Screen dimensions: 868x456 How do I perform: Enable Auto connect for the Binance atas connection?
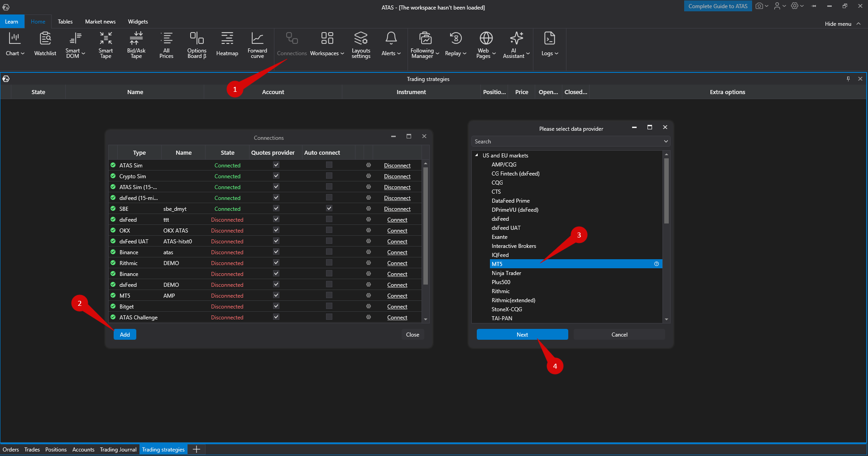[x=329, y=252]
